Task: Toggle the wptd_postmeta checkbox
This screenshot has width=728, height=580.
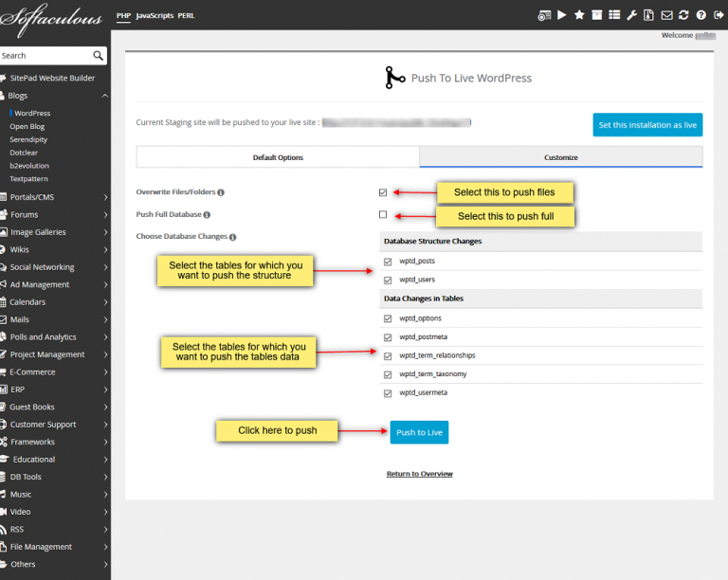Action: coord(388,337)
